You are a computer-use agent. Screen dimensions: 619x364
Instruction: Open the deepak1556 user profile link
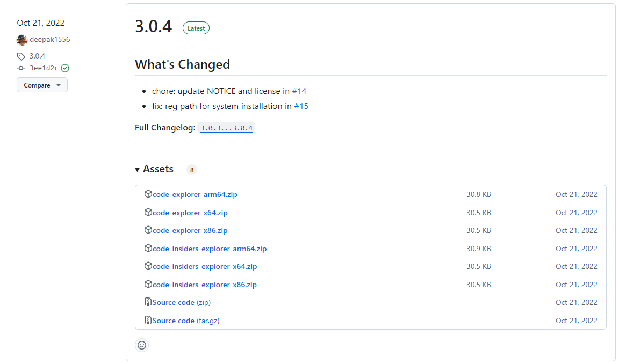(x=50, y=40)
